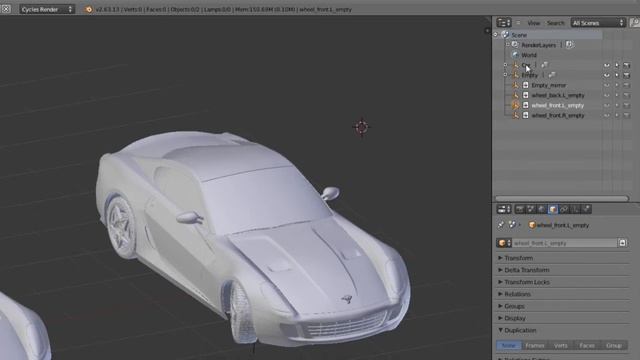Image resolution: width=640 pixels, height=360 pixels.
Task: Toggle selectability arrow for Car
Action: click(617, 65)
